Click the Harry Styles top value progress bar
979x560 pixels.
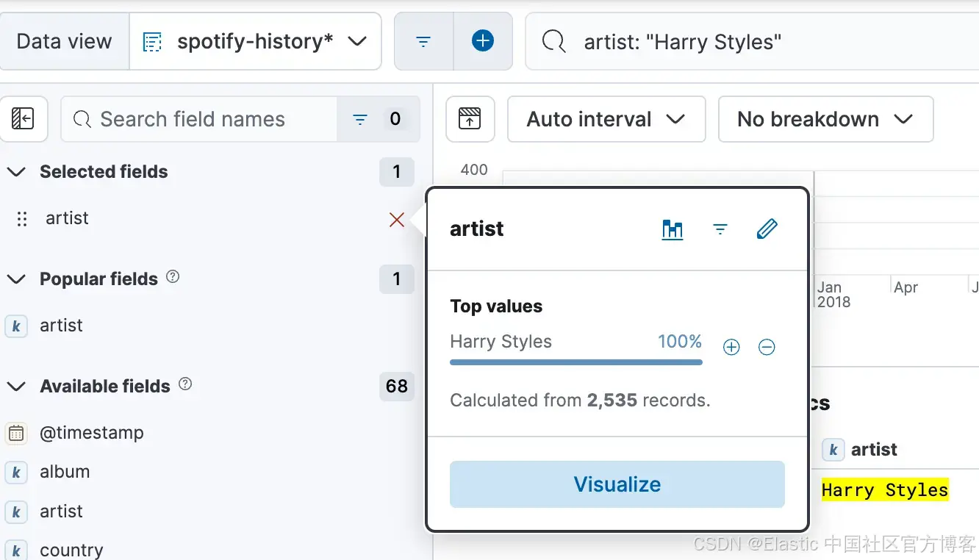(x=575, y=362)
